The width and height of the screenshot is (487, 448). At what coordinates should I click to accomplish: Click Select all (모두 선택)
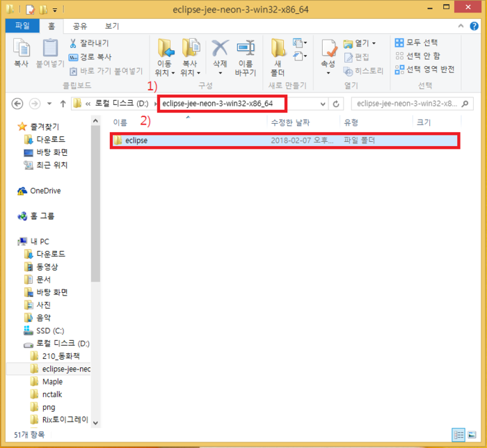pos(416,42)
